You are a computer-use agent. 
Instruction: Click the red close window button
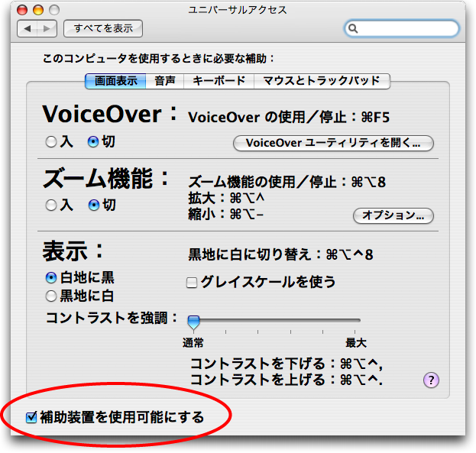[21, 10]
